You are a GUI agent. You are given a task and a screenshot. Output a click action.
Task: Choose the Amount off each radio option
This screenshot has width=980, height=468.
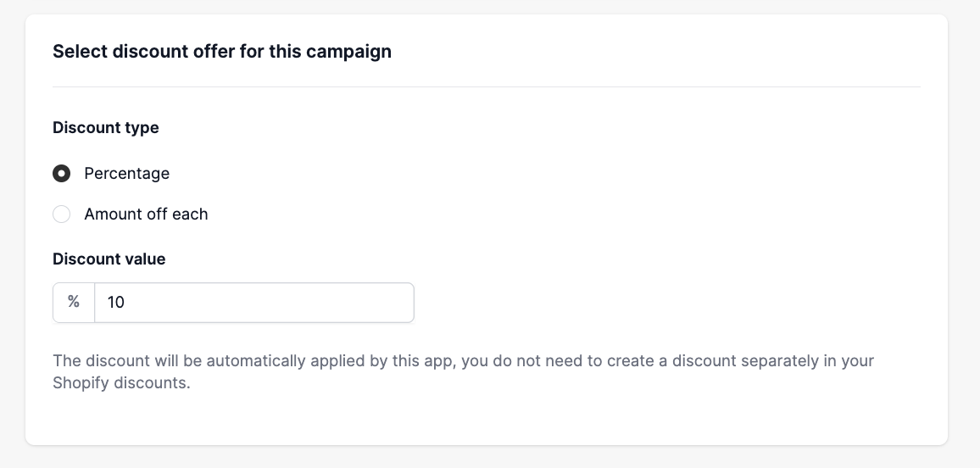[x=61, y=214]
